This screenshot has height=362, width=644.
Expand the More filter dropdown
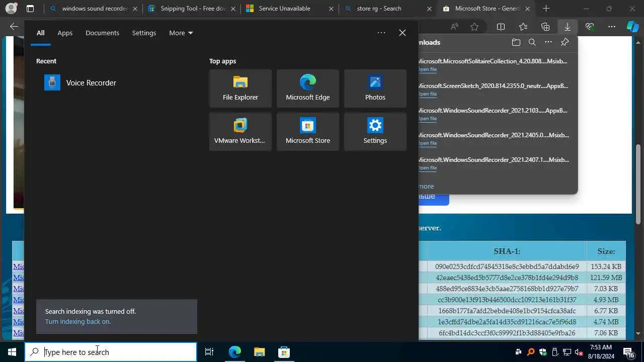pyautogui.click(x=181, y=33)
